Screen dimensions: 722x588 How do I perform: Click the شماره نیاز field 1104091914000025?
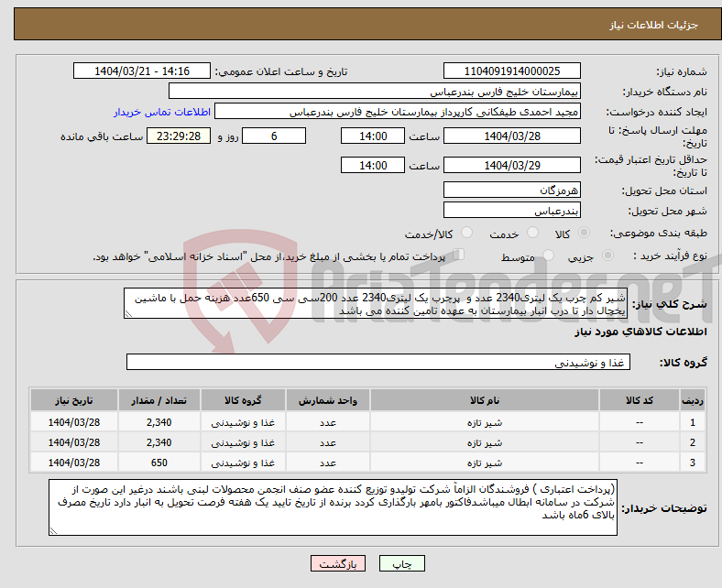pyautogui.click(x=511, y=71)
